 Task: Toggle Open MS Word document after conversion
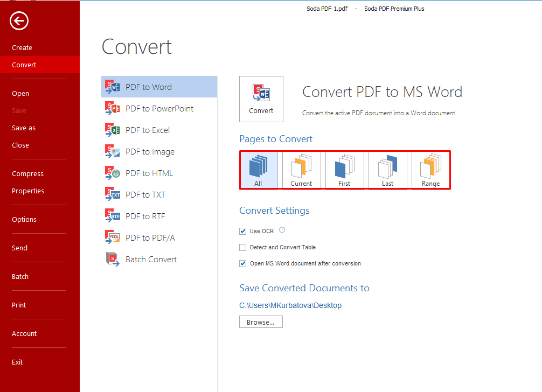click(x=242, y=263)
